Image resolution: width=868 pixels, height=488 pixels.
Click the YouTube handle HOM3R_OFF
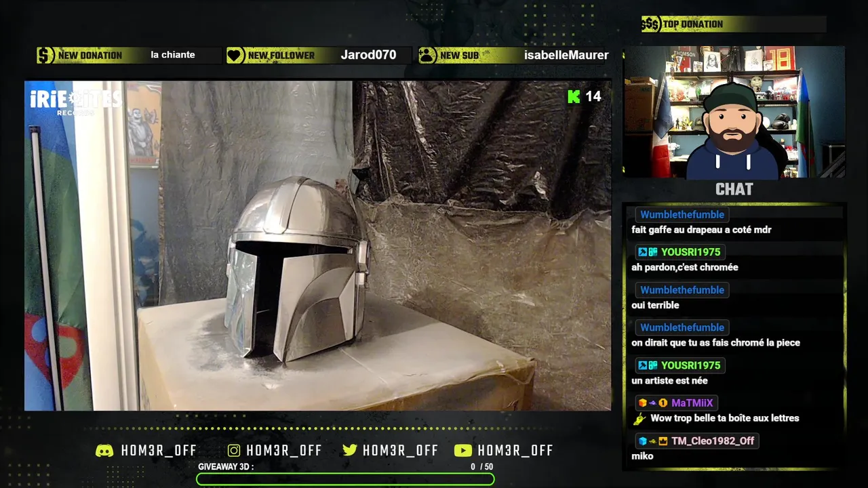[x=515, y=451]
